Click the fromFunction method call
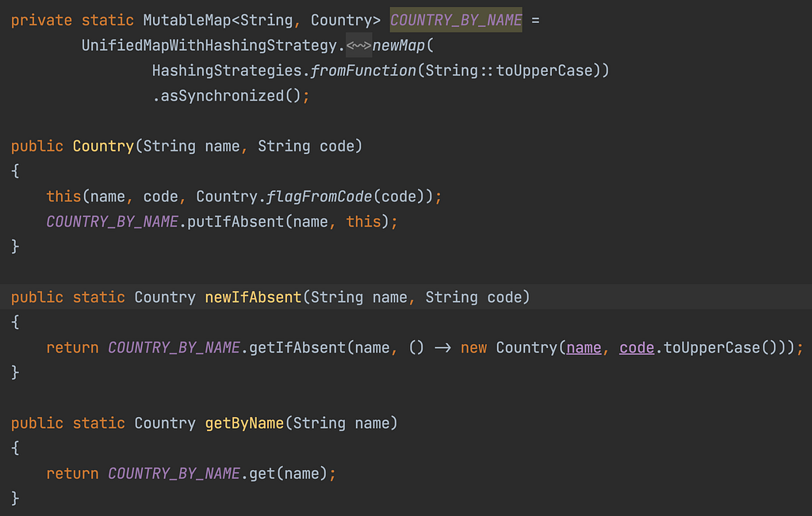This screenshot has width=812, height=516. (x=363, y=71)
